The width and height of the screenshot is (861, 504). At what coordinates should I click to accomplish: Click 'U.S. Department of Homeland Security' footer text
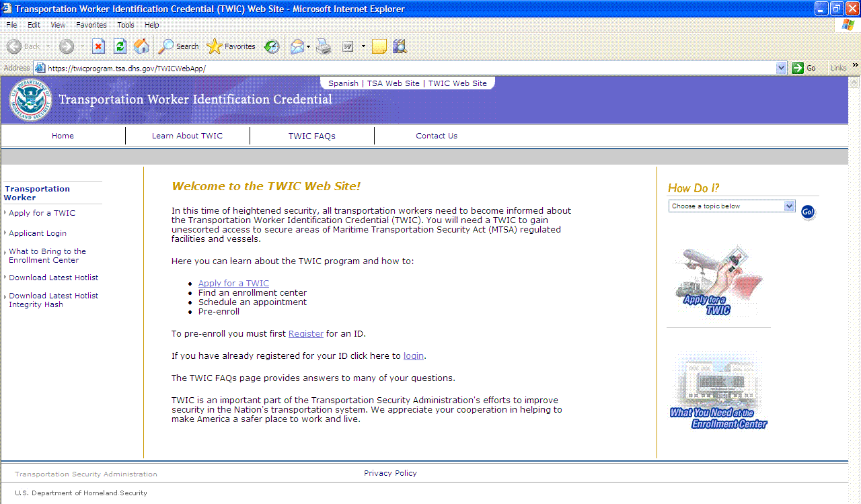[81, 493]
